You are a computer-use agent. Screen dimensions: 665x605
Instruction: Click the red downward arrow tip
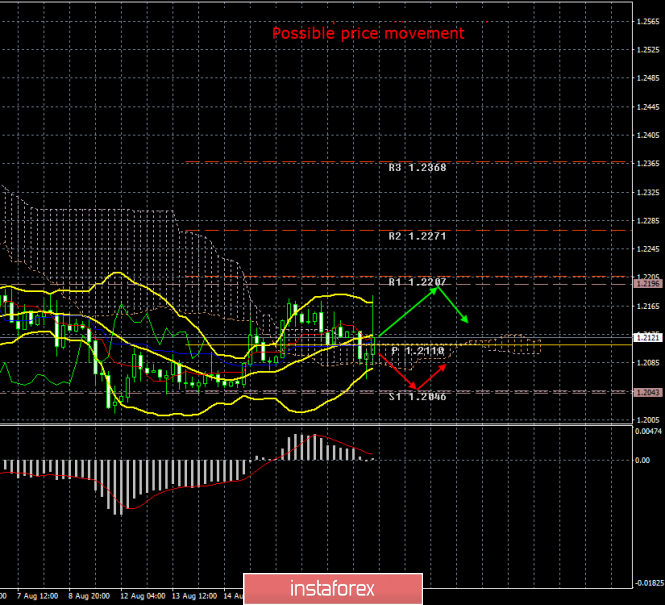[x=416, y=388]
